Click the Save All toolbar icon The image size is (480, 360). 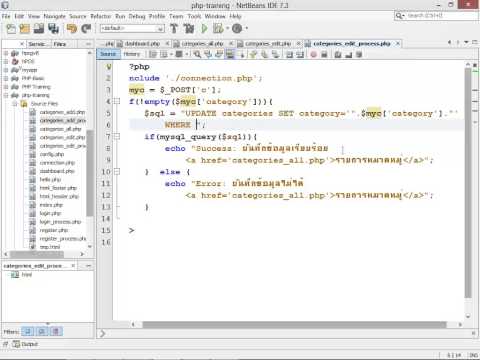click(x=53, y=29)
